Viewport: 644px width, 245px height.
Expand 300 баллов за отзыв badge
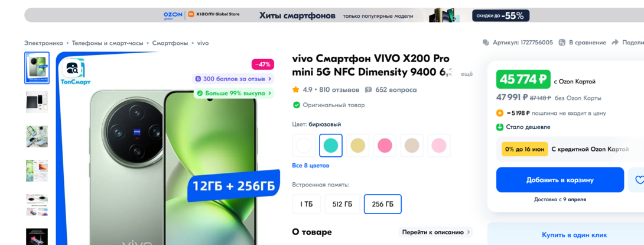click(233, 79)
